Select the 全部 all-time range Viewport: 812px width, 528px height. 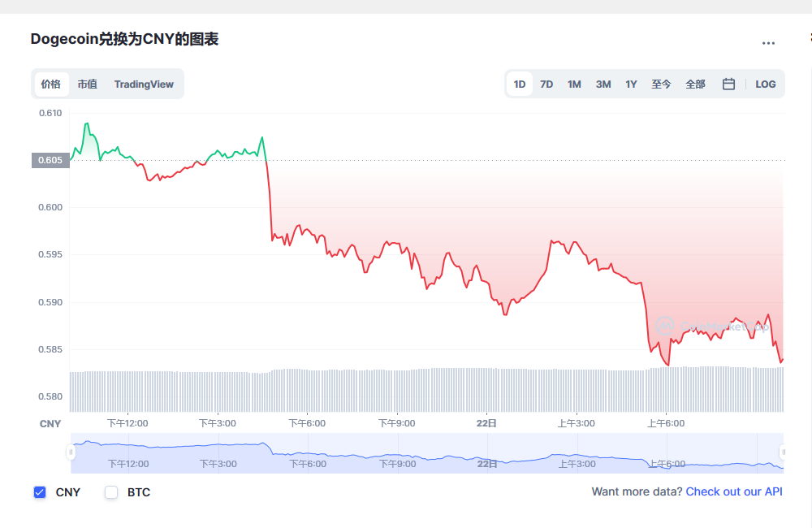click(696, 84)
